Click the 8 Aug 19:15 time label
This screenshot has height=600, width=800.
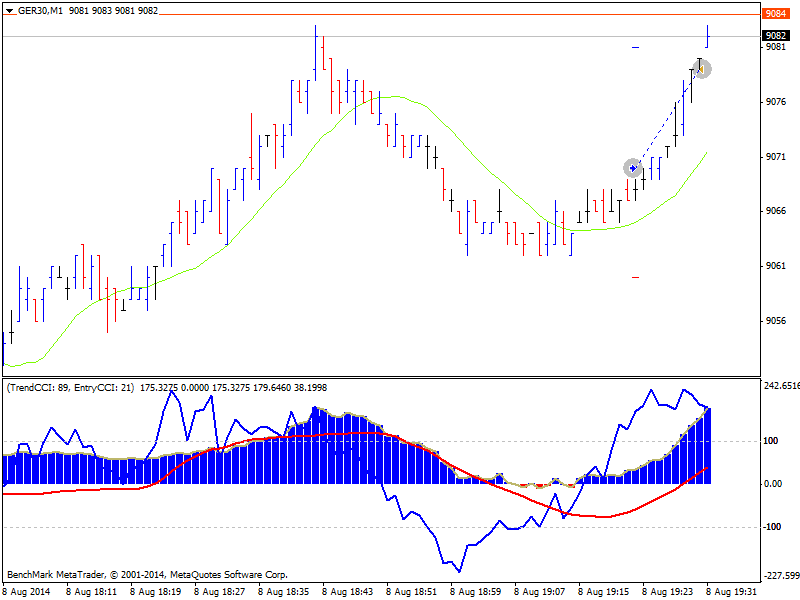pos(604,592)
